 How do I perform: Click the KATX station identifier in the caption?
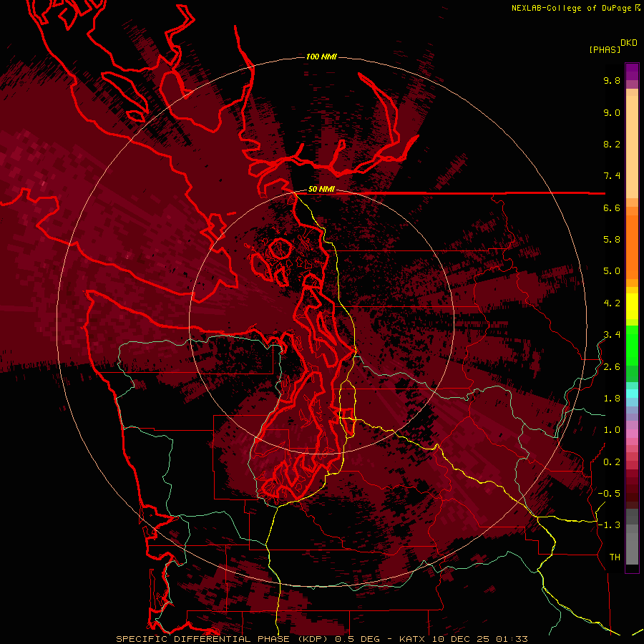pyautogui.click(x=412, y=639)
